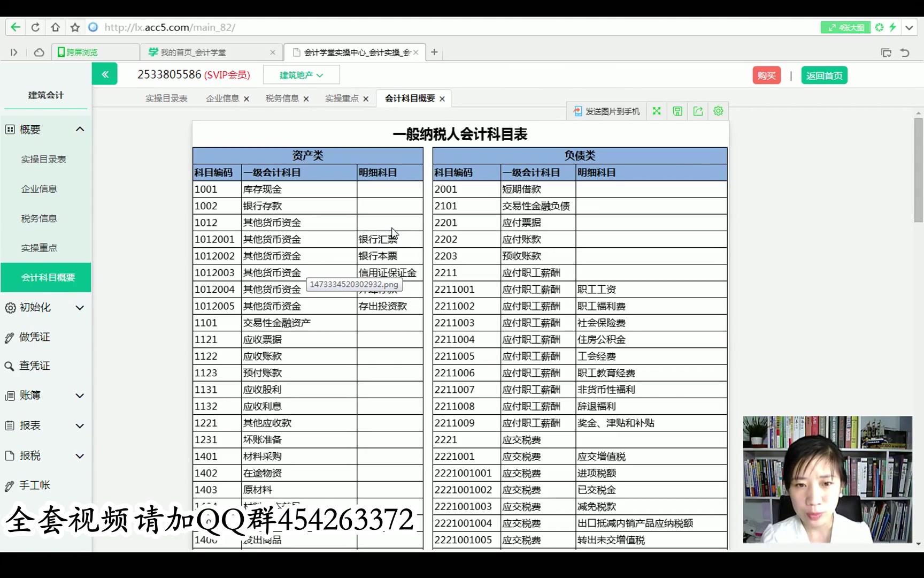924x578 pixels.
Task: Click the 返回首页 button
Action: point(823,75)
